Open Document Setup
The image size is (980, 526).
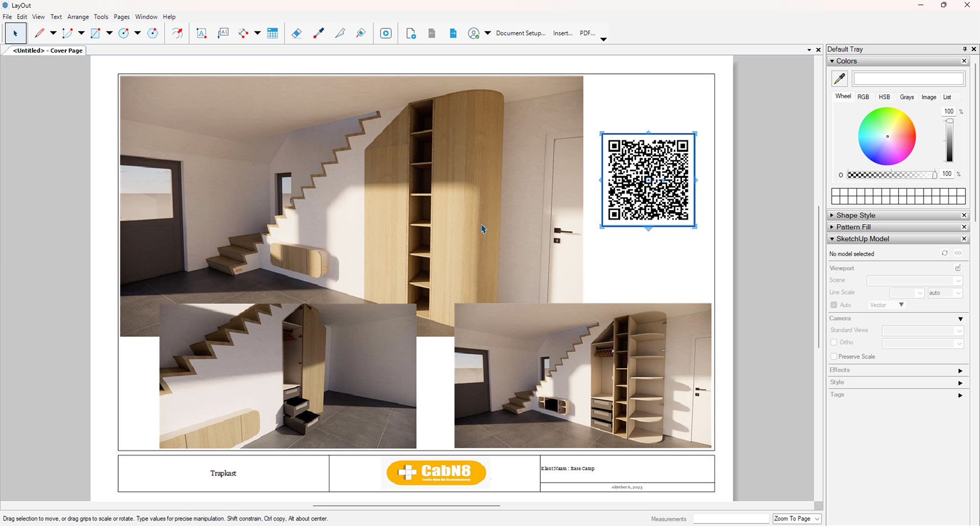[x=520, y=33]
